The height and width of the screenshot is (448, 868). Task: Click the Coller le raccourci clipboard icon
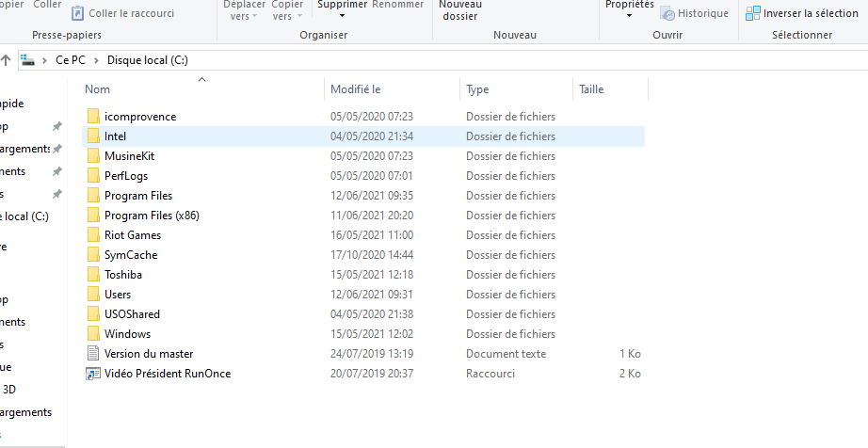[x=77, y=13]
